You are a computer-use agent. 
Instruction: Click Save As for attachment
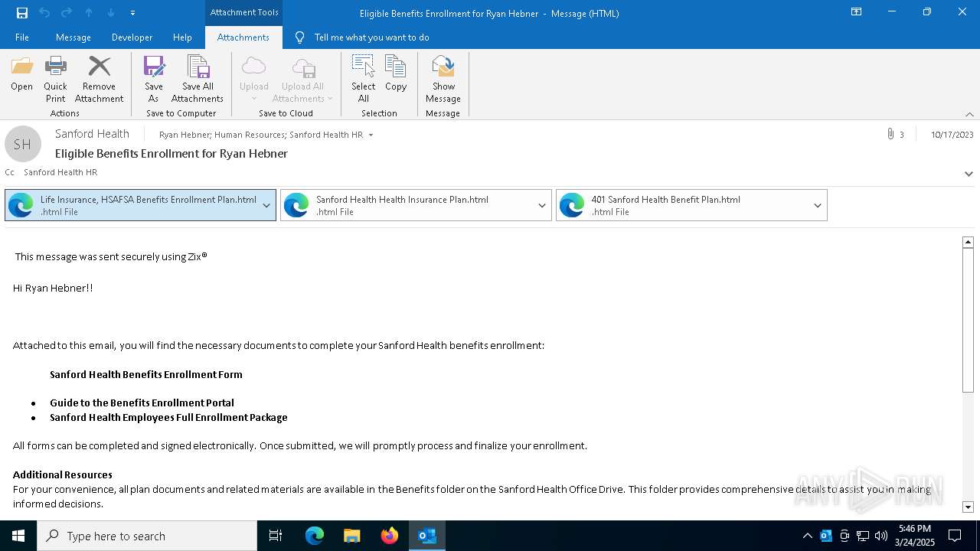coord(154,80)
